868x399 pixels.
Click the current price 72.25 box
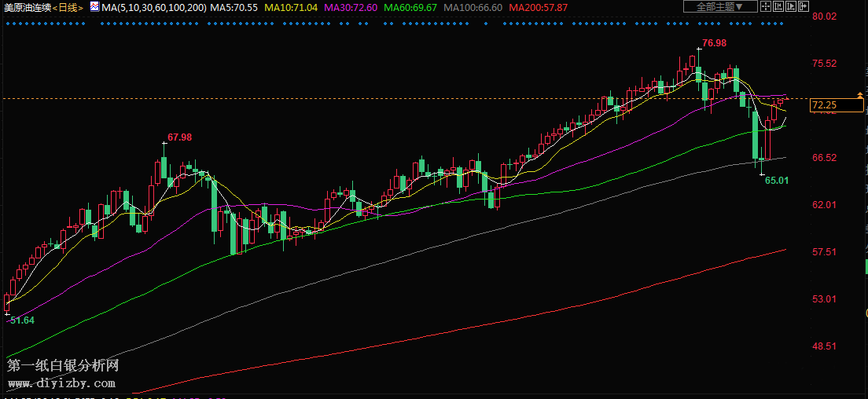[825, 104]
